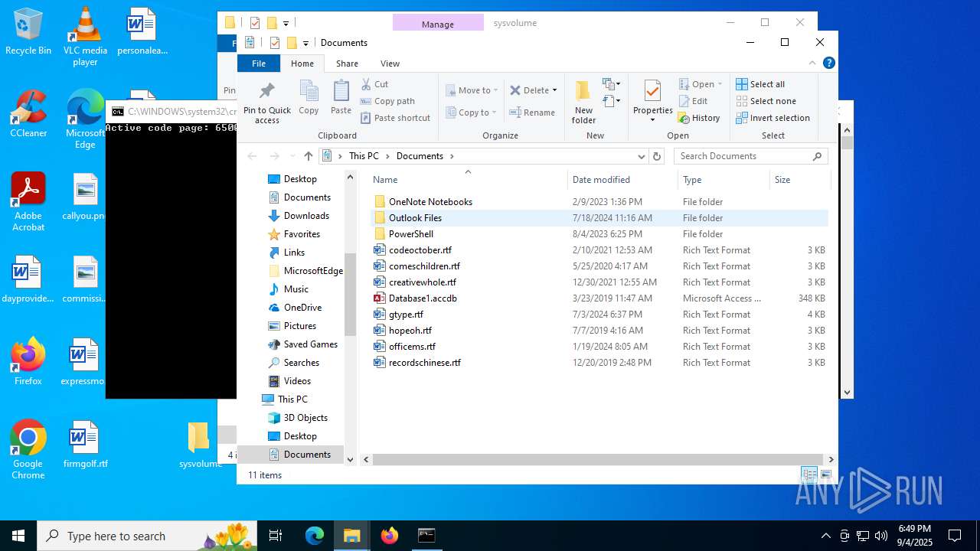
Task: Switch to the View ribbon tab
Action: tap(390, 64)
